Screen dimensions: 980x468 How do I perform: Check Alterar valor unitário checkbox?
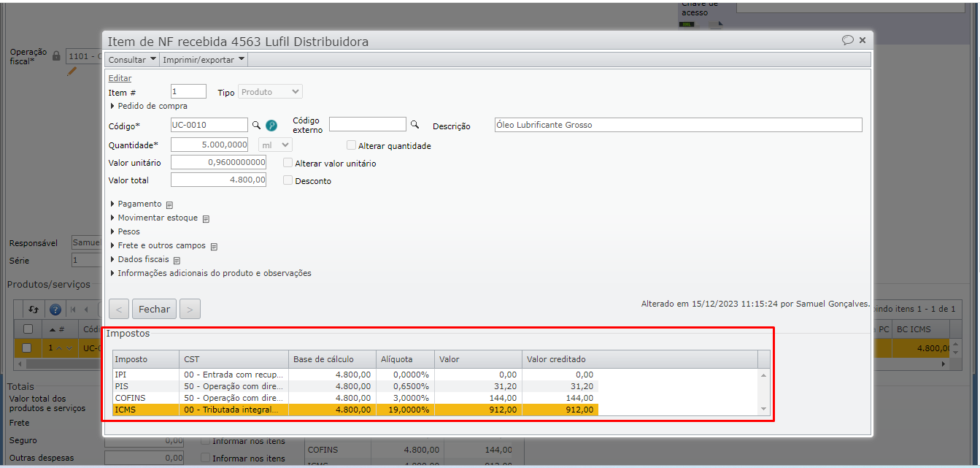(288, 163)
